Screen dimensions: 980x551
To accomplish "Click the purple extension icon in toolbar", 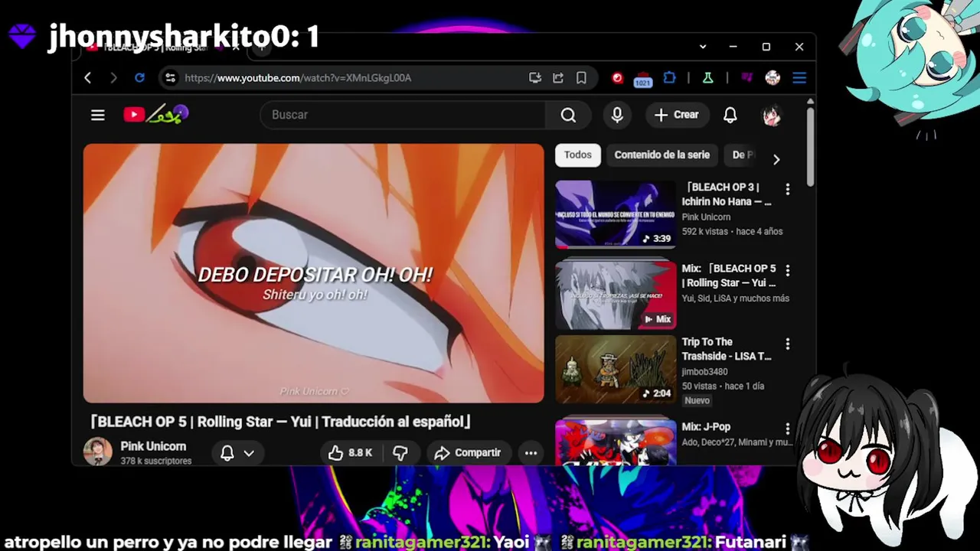I will click(x=746, y=78).
